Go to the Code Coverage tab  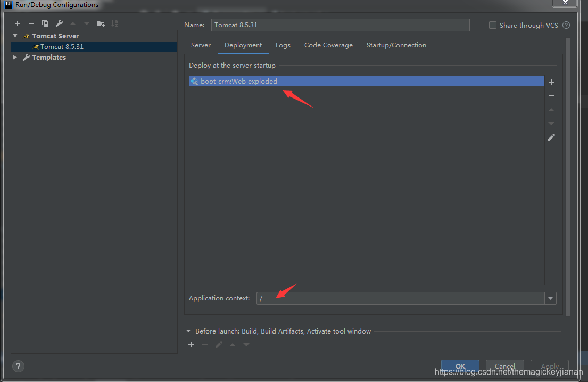pyautogui.click(x=328, y=45)
